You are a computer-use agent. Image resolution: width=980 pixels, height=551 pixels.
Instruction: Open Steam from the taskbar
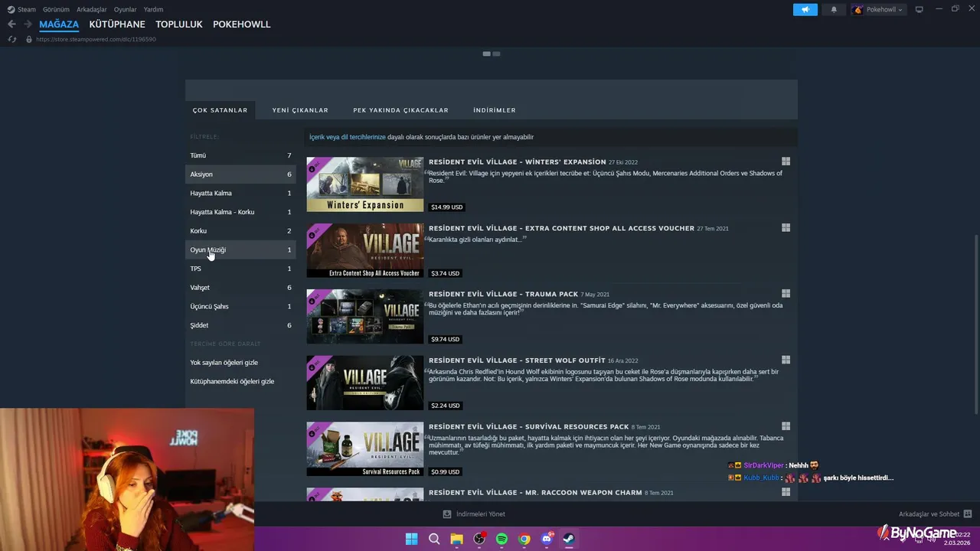coord(569,539)
